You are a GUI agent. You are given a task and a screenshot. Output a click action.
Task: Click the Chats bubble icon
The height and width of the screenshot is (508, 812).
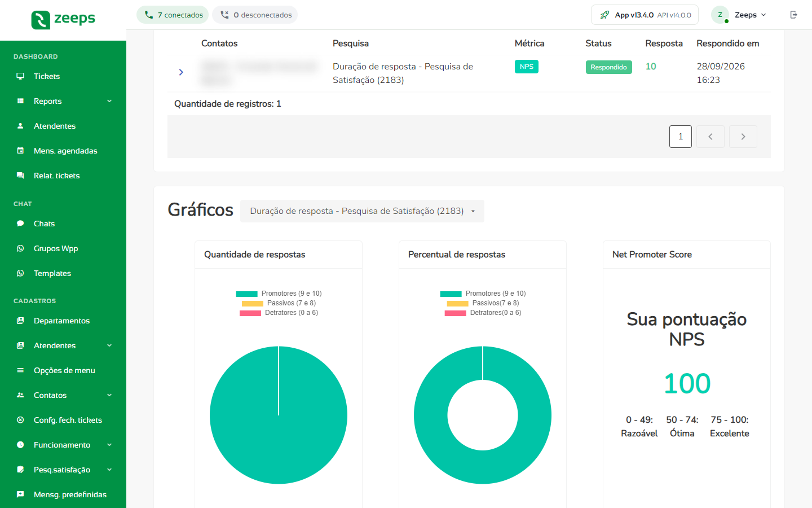tap(20, 224)
